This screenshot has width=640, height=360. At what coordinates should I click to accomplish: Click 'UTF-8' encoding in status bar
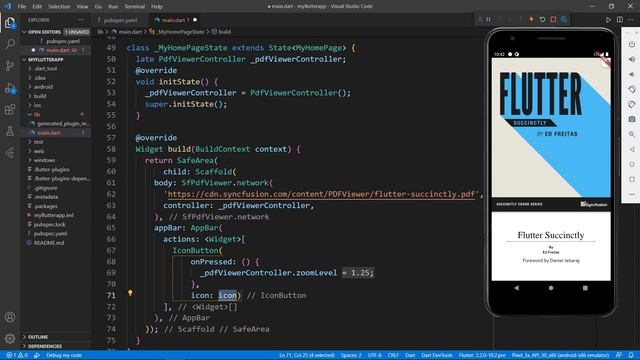[x=374, y=355]
